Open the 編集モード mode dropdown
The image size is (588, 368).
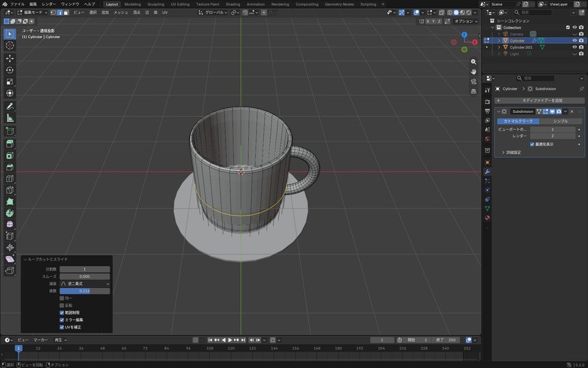point(32,12)
